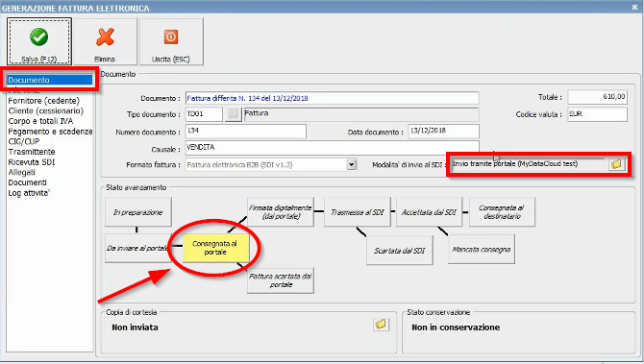Open Ricevuta SDI section

(x=32, y=162)
